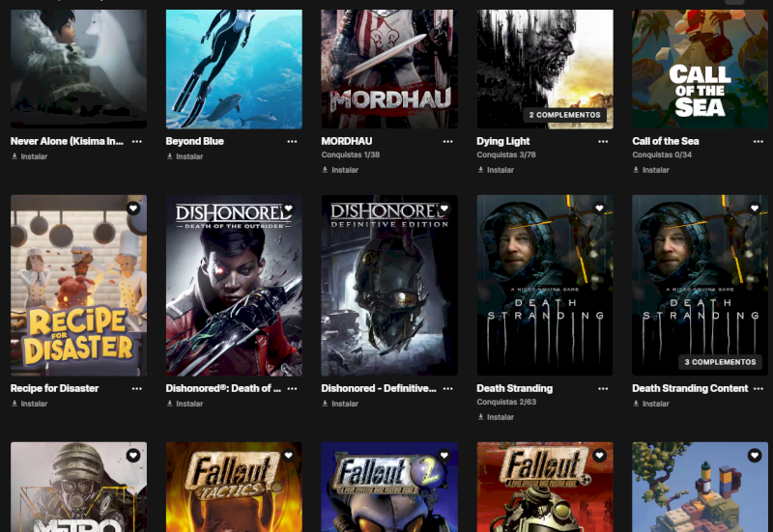
Task: Install Death Stranding Content
Action: (650, 404)
